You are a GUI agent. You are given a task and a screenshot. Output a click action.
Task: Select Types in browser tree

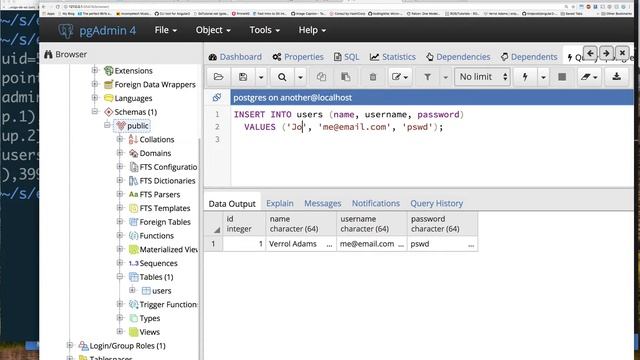(x=149, y=318)
